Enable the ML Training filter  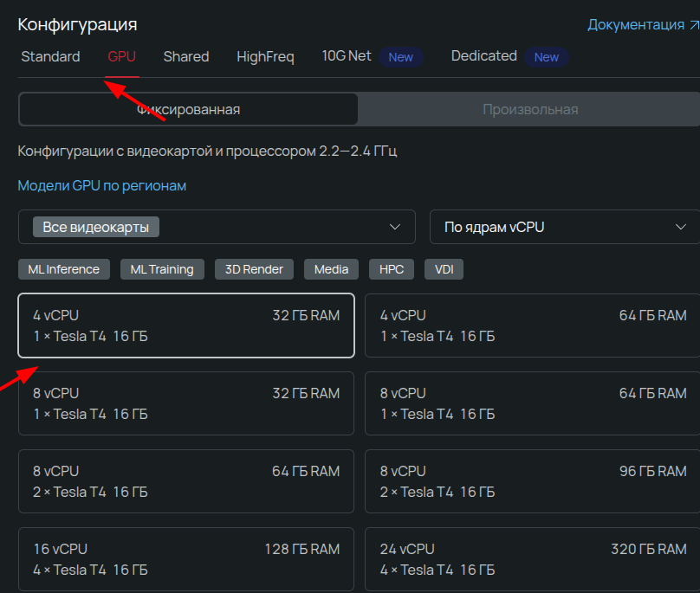tap(161, 268)
